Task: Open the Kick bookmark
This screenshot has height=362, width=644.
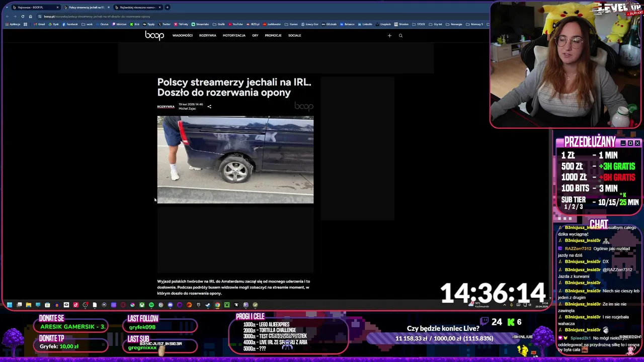Action: pyautogui.click(x=134, y=24)
